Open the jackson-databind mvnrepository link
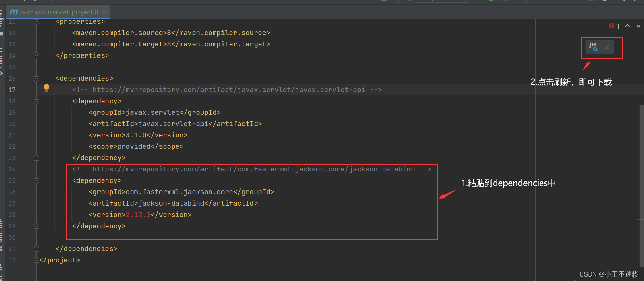Viewport: 644px width, 281px height. [x=253, y=169]
